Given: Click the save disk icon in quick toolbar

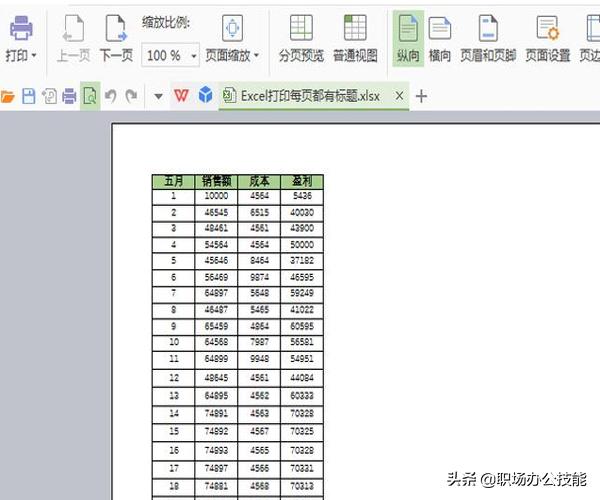Looking at the screenshot, I should click(29, 96).
